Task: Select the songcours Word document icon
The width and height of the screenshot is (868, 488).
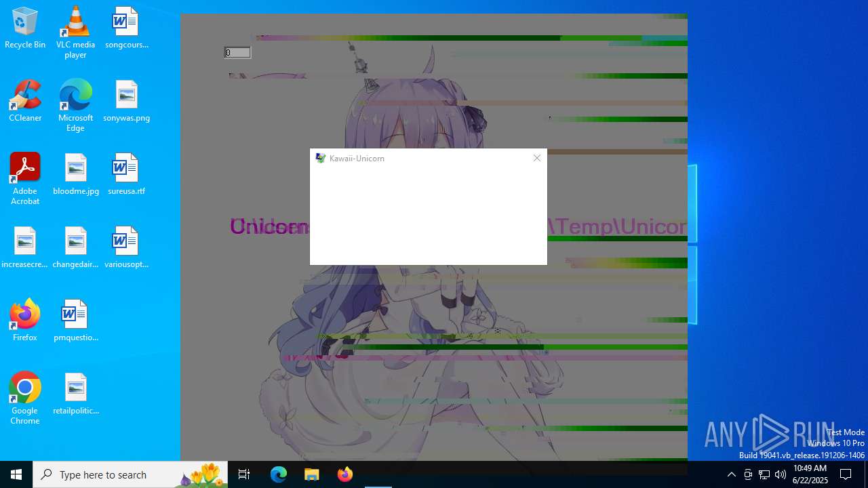Action: click(126, 28)
